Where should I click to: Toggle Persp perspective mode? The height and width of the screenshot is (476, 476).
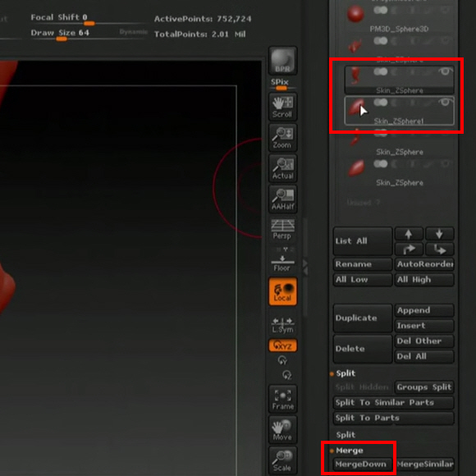(282, 230)
